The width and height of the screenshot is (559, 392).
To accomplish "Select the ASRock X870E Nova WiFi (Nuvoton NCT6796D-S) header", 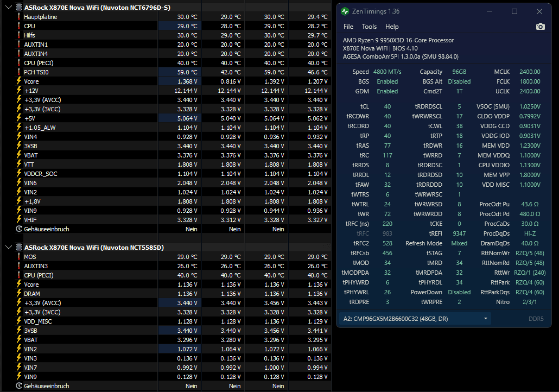I will [x=97, y=7].
